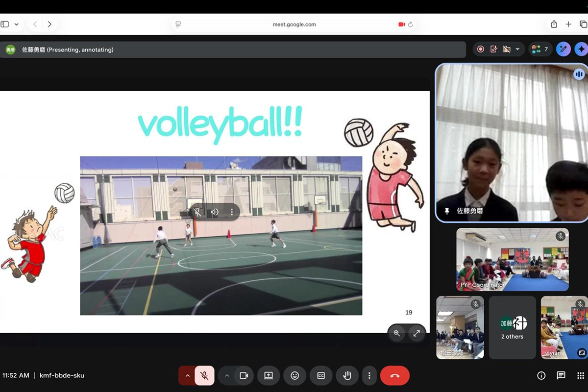
Task: Select the vivian participant tile
Action: click(564, 327)
